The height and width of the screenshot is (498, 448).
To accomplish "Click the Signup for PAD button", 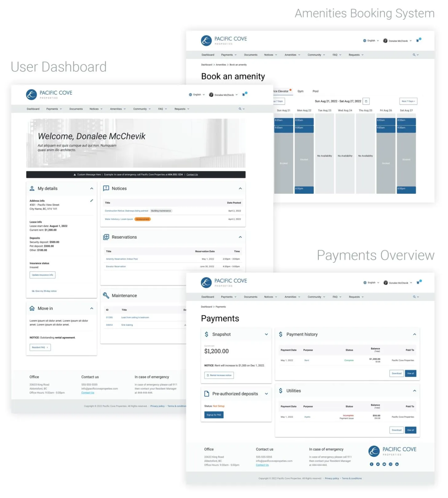I will coord(214,415).
